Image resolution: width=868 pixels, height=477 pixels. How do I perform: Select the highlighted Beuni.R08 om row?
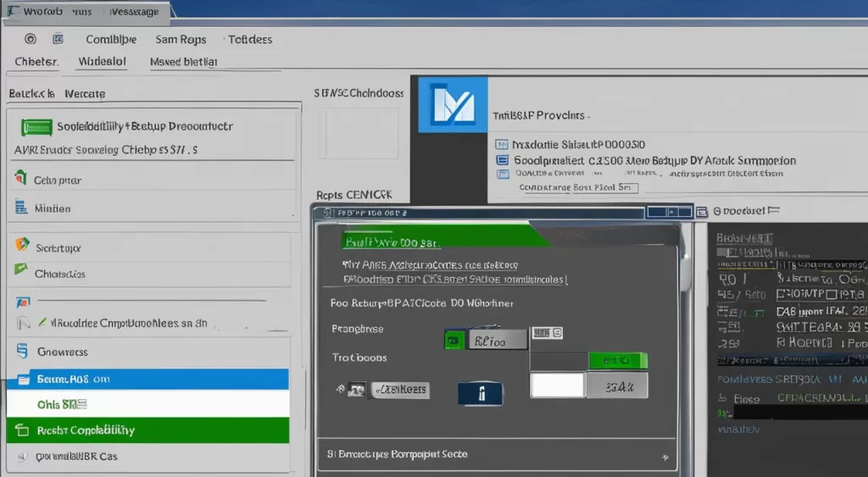tap(147, 379)
